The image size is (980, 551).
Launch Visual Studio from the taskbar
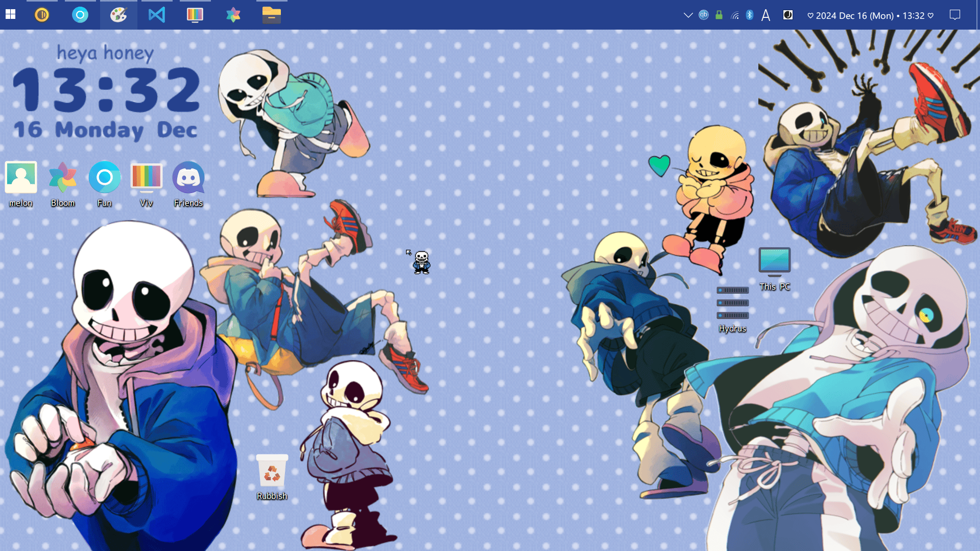tap(157, 15)
